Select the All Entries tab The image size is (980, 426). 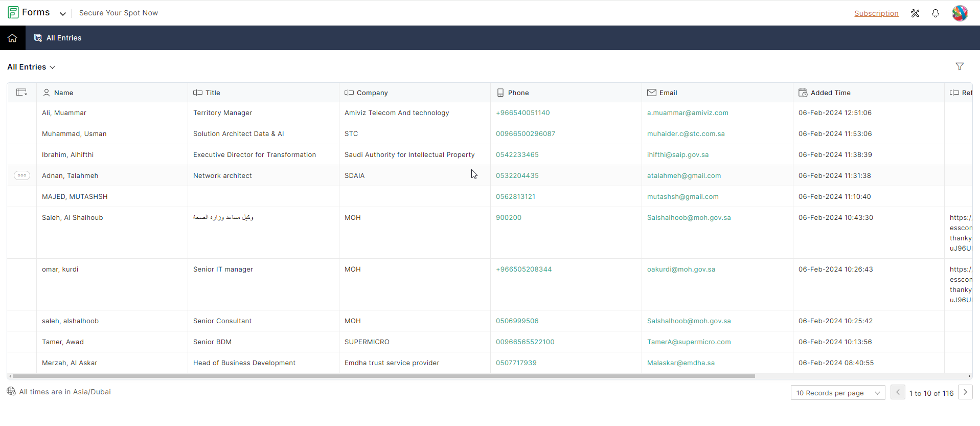coord(58,38)
